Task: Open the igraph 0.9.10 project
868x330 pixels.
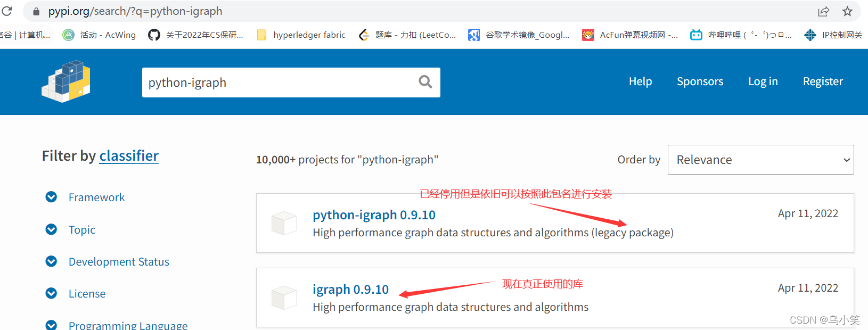Action: pyautogui.click(x=350, y=290)
